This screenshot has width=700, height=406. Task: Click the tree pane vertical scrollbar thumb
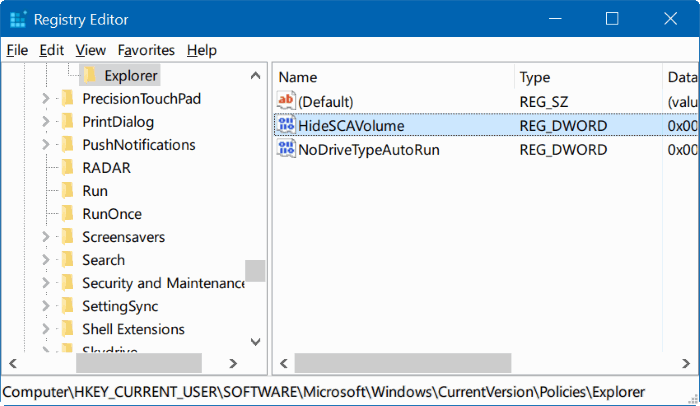[255, 270]
